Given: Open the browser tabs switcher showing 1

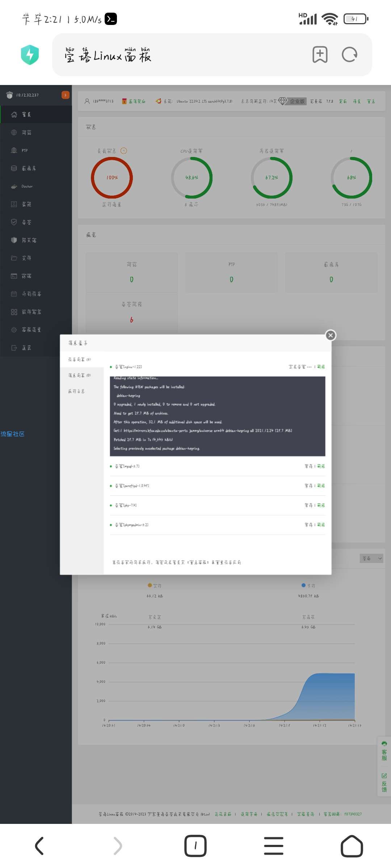Looking at the screenshot, I should (195, 846).
